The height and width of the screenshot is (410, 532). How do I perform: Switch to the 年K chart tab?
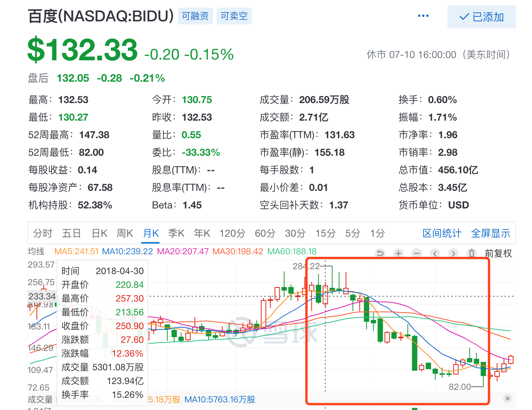(x=202, y=233)
